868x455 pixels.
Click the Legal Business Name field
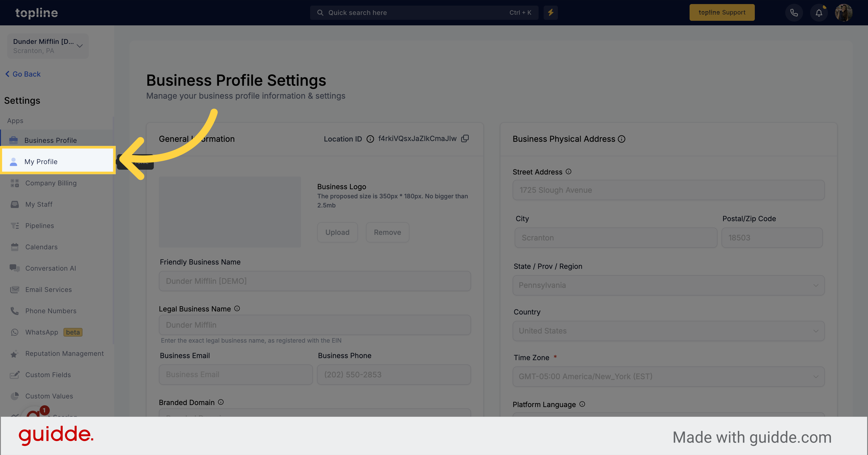click(315, 325)
